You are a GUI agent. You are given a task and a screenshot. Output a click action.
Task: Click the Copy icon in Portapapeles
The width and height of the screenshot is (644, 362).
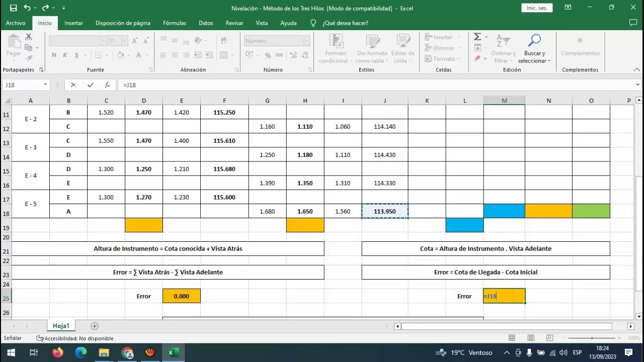[28, 48]
